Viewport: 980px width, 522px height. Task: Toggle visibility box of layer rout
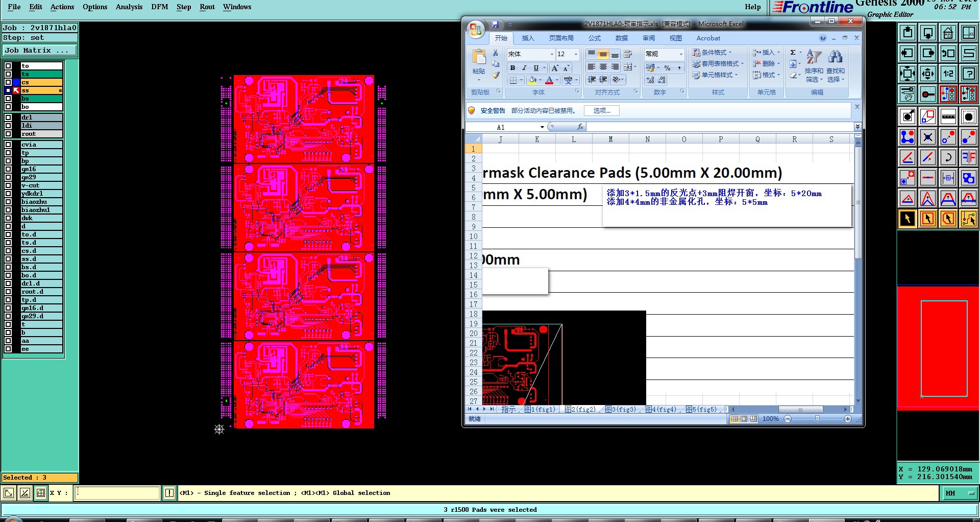tap(8, 134)
